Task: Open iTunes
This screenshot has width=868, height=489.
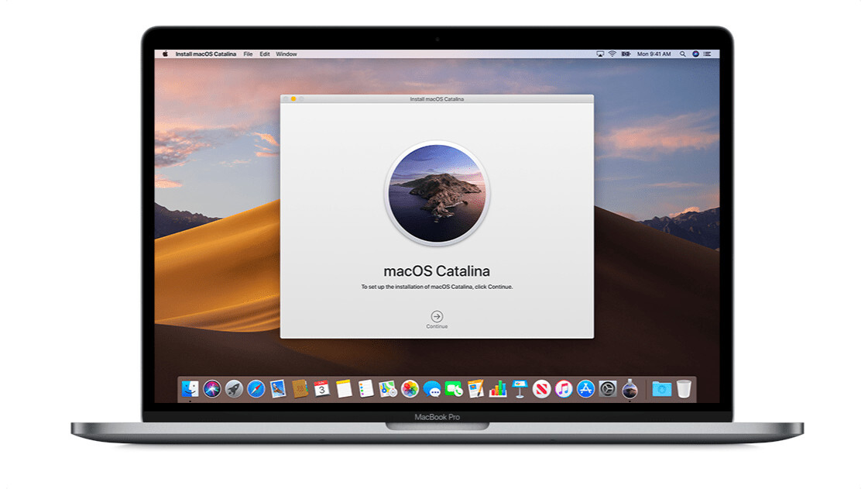Action: [563, 386]
